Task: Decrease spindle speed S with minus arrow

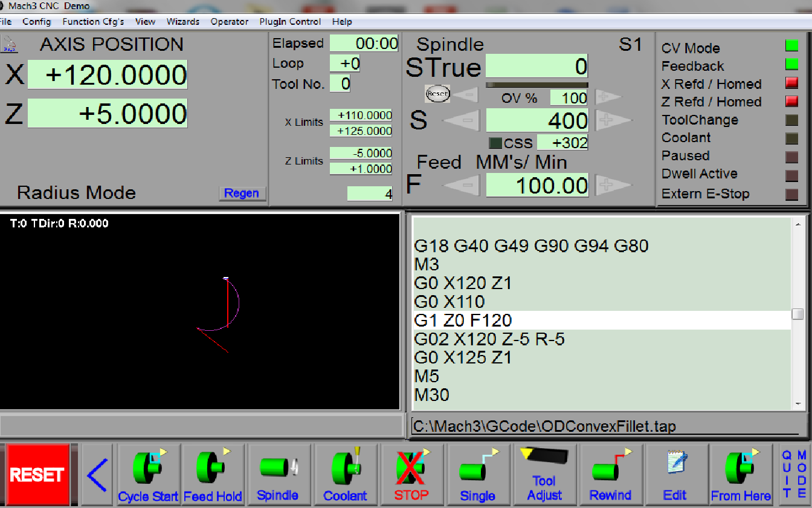Action: click(462, 121)
